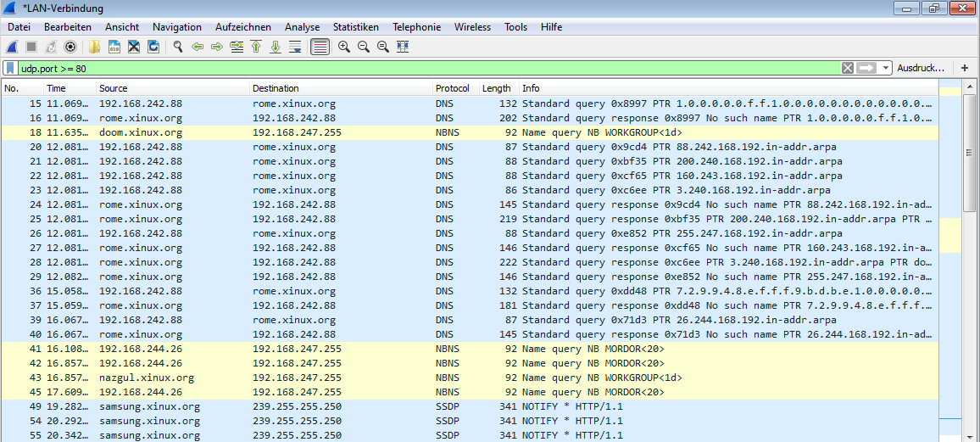Sort by the Length column header

(498, 88)
